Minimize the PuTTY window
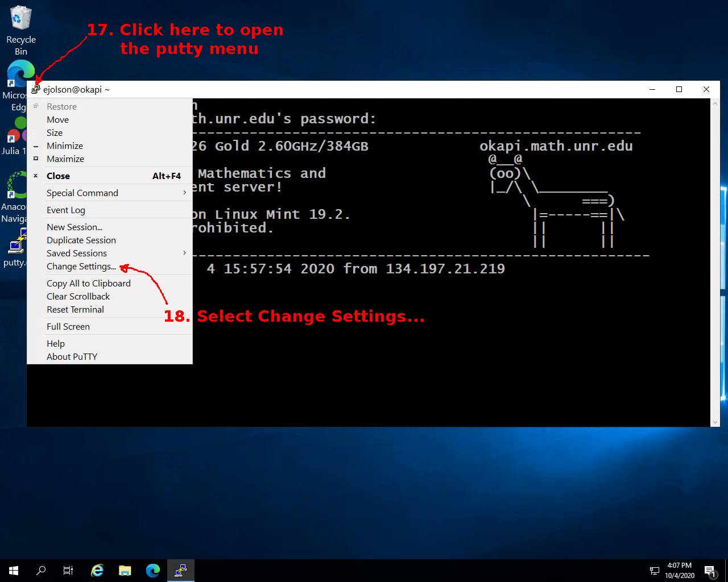This screenshot has width=728, height=582. [x=652, y=89]
